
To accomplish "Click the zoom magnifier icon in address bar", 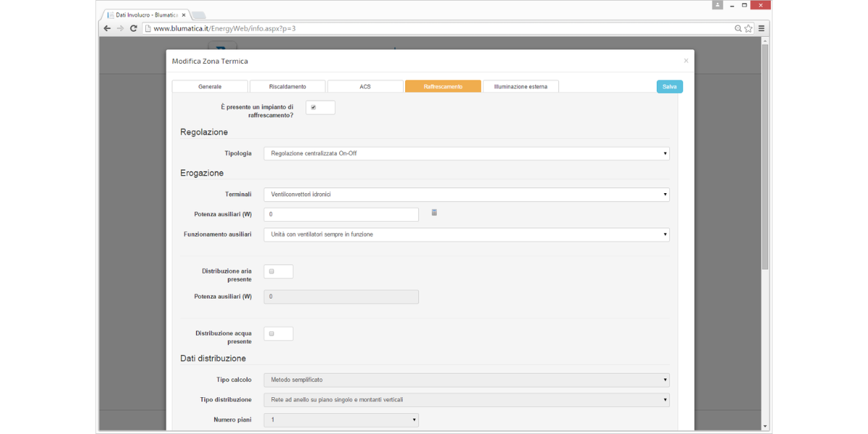I will (x=738, y=28).
